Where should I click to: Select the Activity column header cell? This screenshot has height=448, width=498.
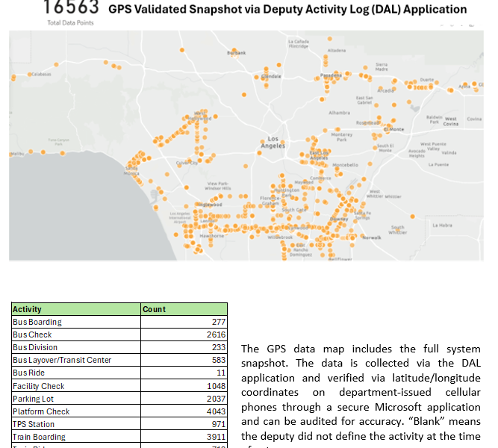tap(75, 309)
